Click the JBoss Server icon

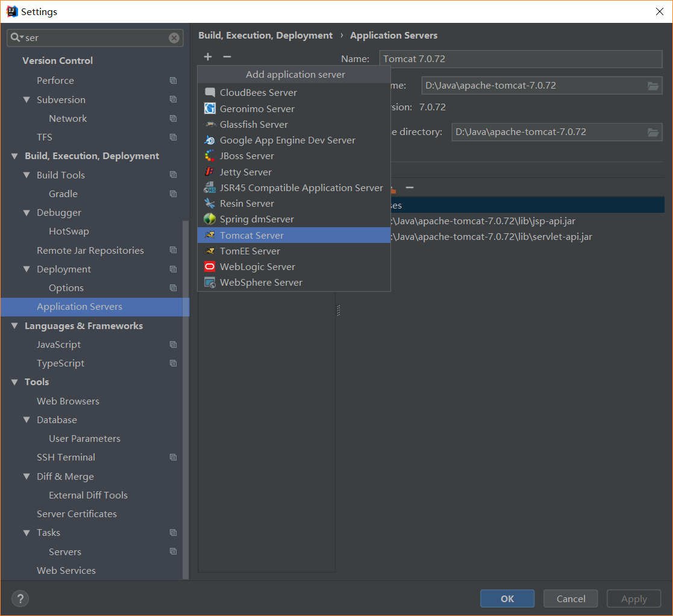210,156
